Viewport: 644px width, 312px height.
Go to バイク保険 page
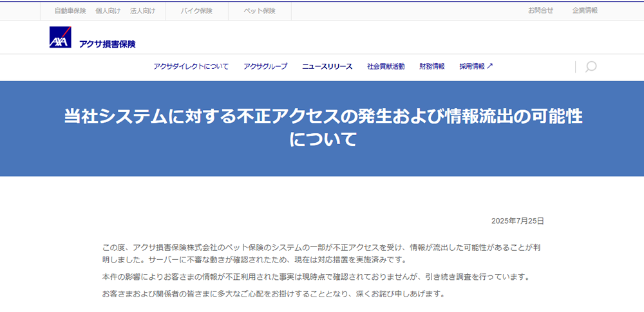pos(196,11)
